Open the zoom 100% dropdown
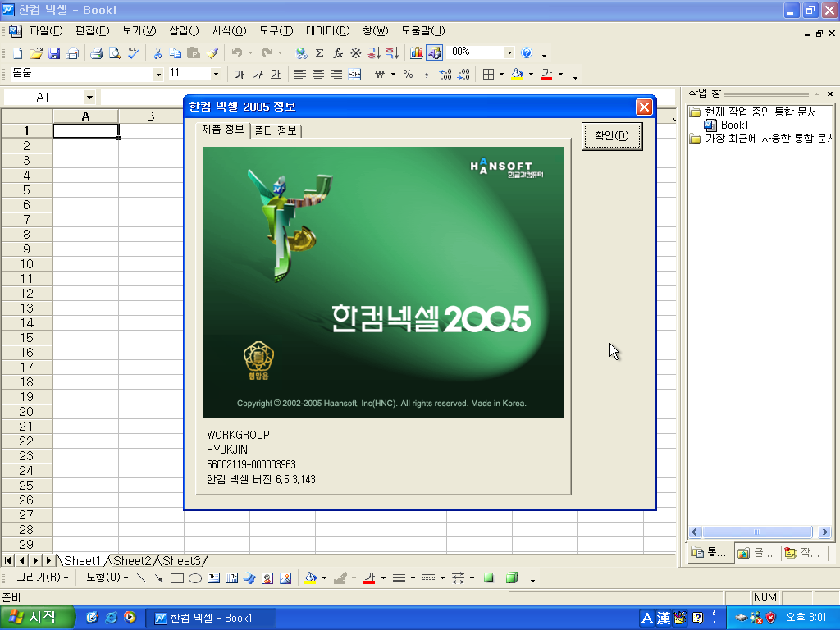Viewport: 840px width, 630px height. tap(509, 52)
